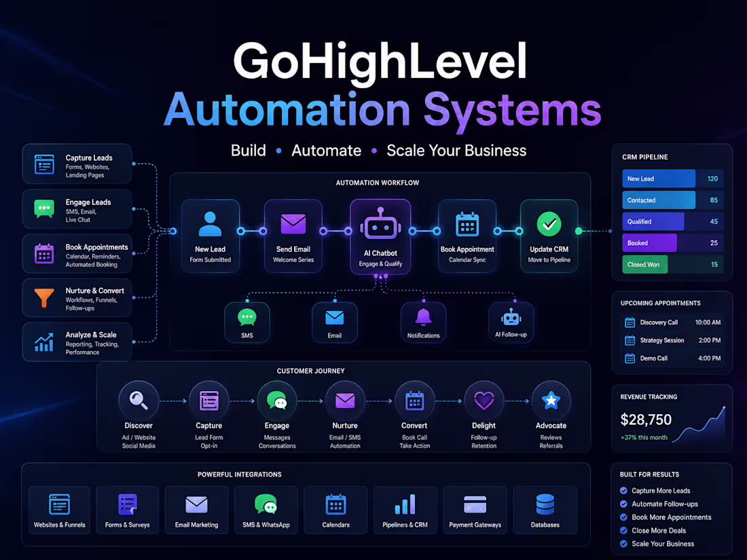The height and width of the screenshot is (560, 747).
Task: Click the calendar icon beside Strategy Session
Action: pos(630,341)
